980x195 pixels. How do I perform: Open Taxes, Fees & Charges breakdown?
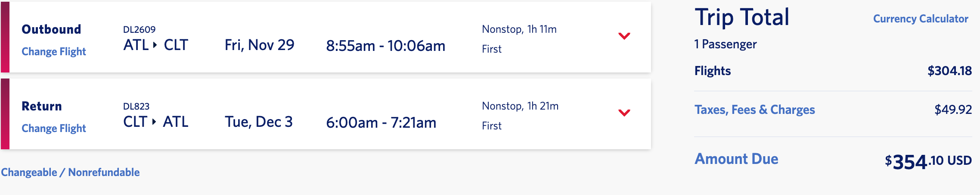pos(754,110)
